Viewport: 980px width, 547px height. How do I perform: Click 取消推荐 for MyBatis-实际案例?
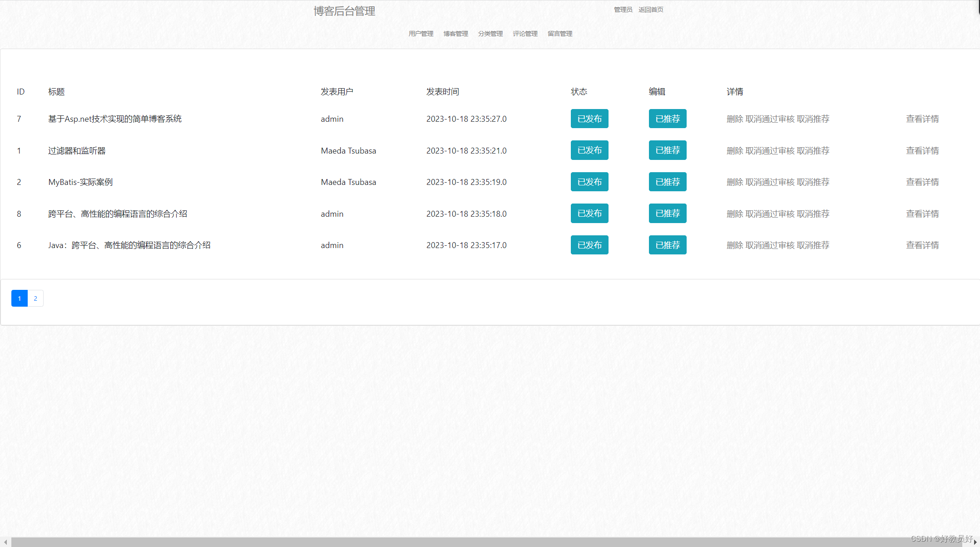tap(814, 182)
